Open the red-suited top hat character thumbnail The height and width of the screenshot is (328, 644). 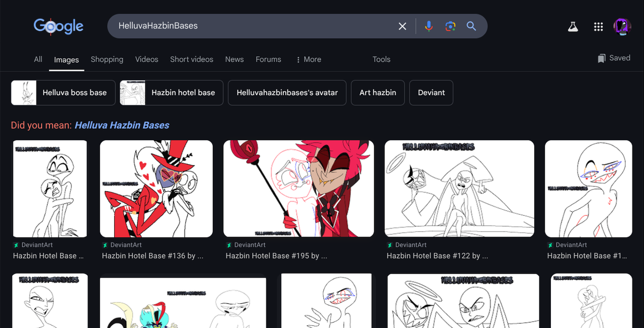pyautogui.click(x=156, y=189)
